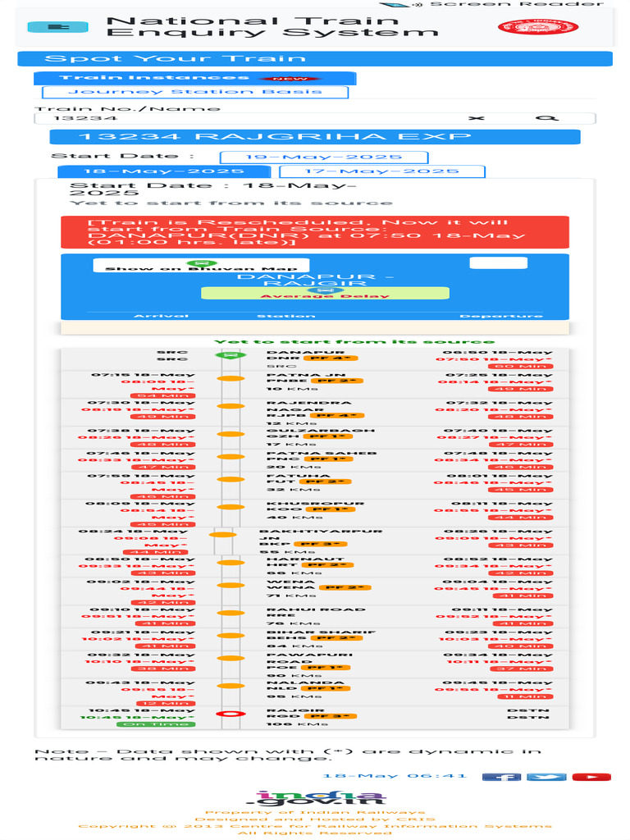Search using the magnifier icon
This screenshot has height=840, width=630.
[x=547, y=118]
